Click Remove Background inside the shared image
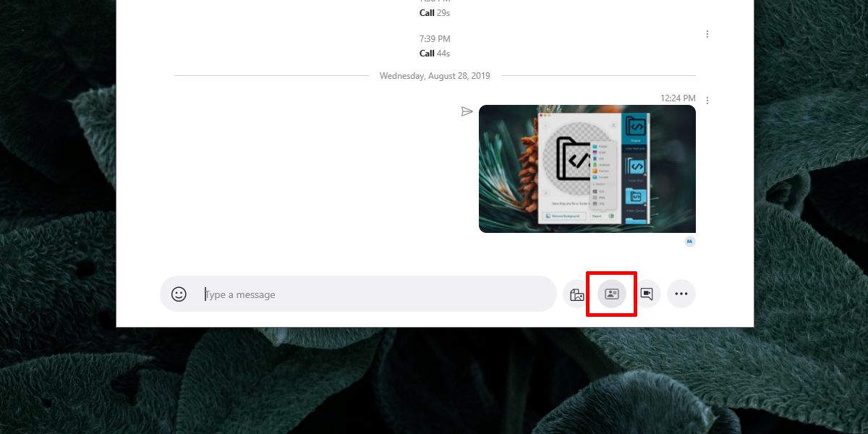Viewport: 868px width, 434px height. (x=563, y=216)
